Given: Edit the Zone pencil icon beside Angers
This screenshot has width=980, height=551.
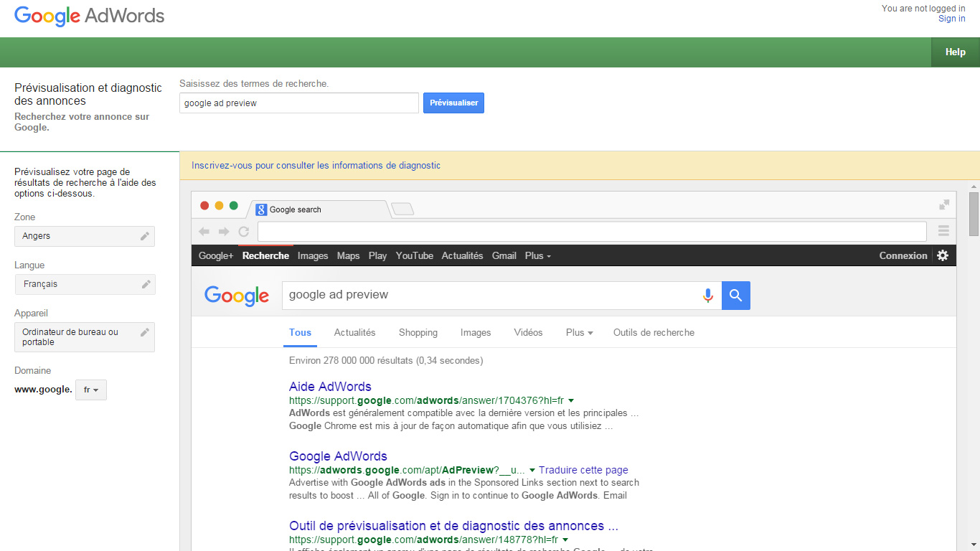Looking at the screenshot, I should pyautogui.click(x=145, y=236).
